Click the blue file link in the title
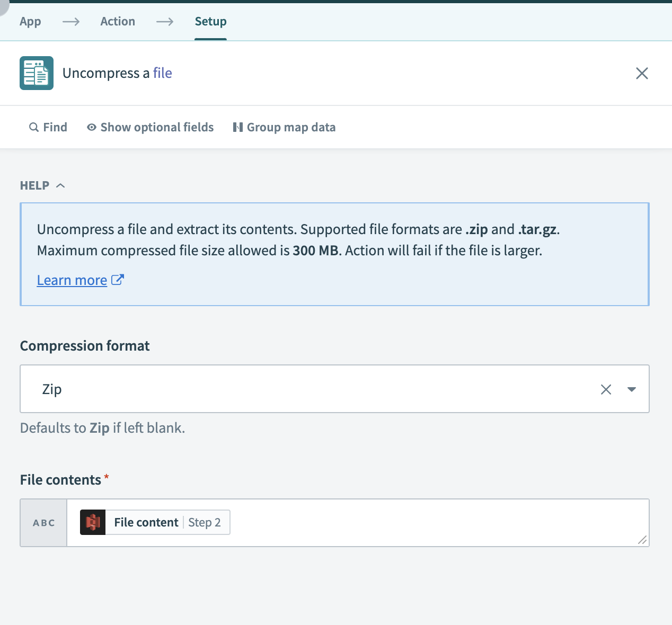The width and height of the screenshot is (672, 625). tap(163, 73)
